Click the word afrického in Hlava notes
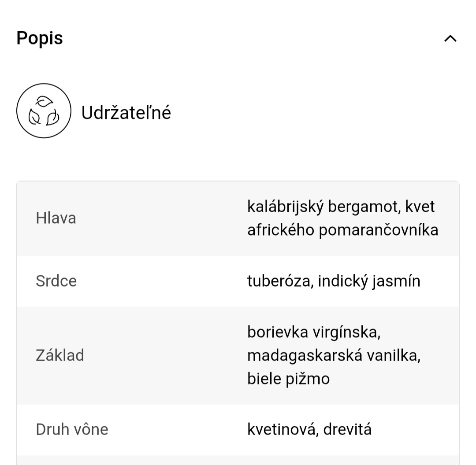This screenshot has width=476, height=465. point(281,230)
